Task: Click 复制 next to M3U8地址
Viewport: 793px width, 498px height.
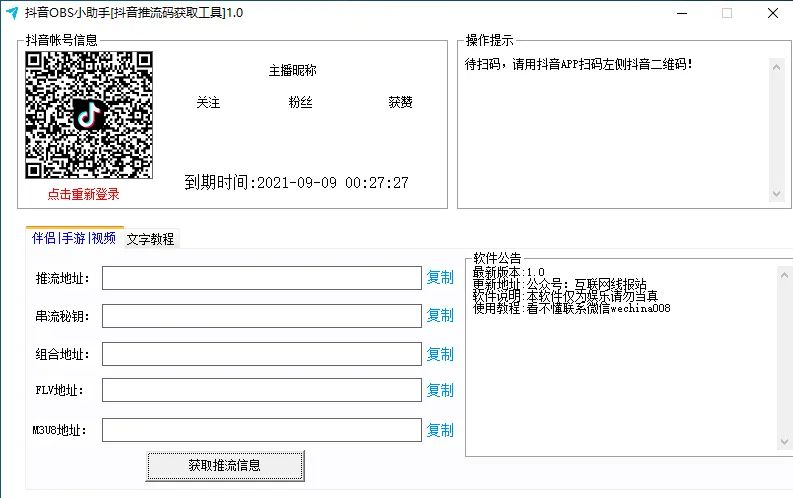Action: pos(440,430)
